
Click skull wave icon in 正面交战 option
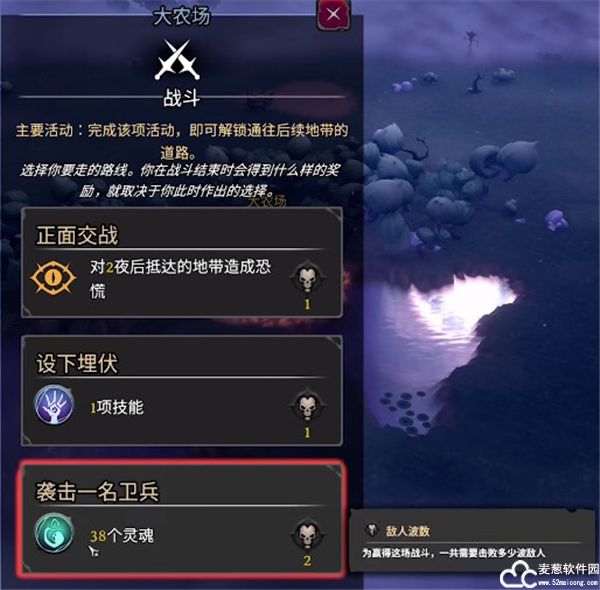[307, 277]
